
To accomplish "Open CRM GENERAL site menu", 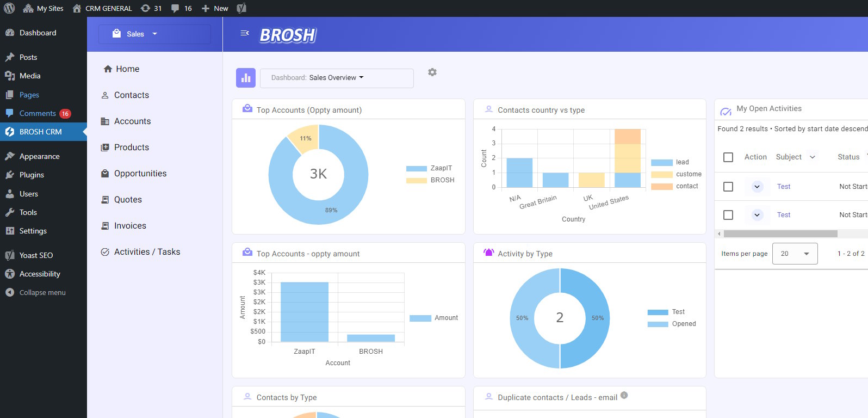I will coord(102,8).
